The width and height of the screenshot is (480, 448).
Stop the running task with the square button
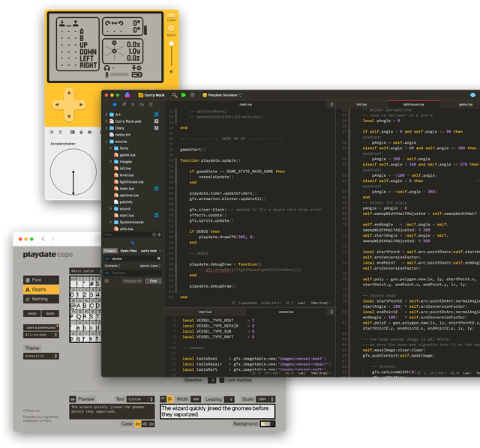192,95
